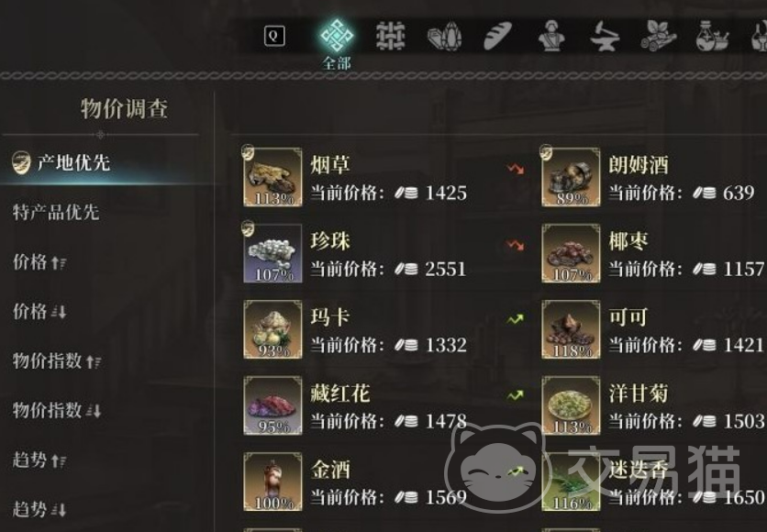767x532 pixels.
Task: Open the 珍珠 item thumbnail
Action: [273, 253]
